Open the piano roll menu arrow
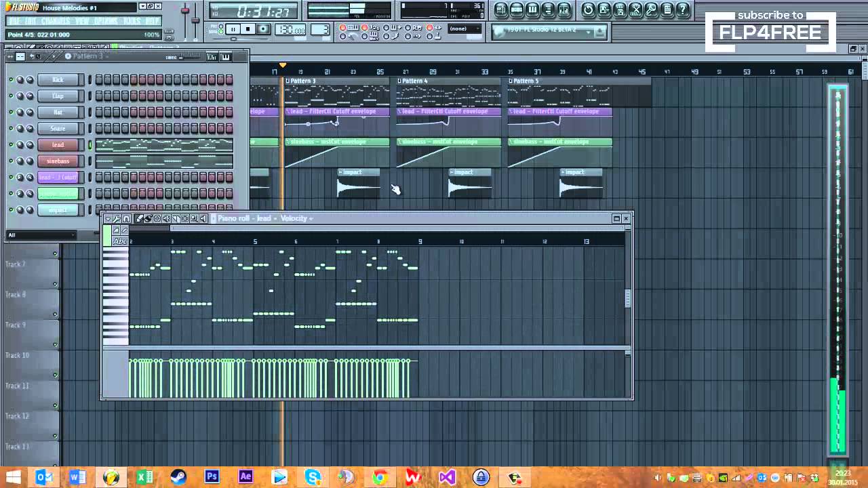Screen dimensions: 868x488 point(107,218)
